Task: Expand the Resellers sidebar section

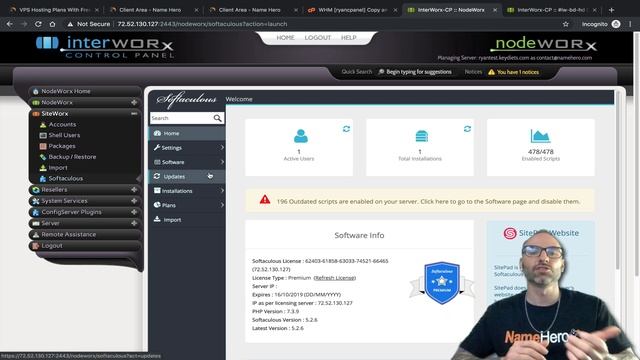Action: [134, 190]
